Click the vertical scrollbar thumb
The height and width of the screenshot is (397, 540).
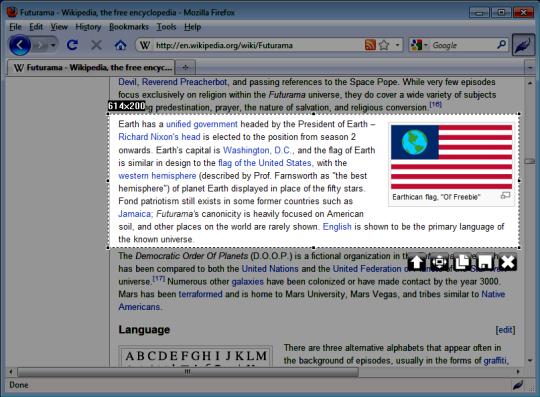(530, 161)
